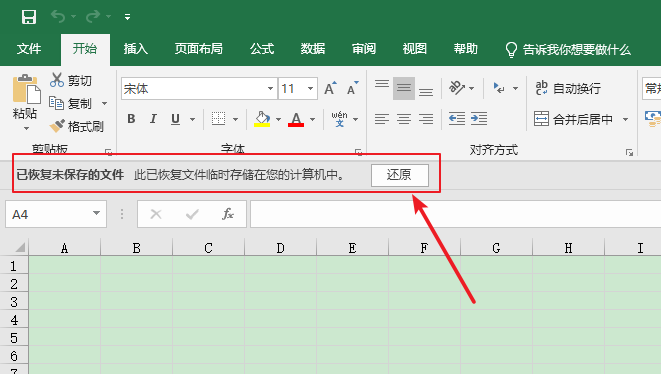Open the 数据 tab
661x374 pixels.
(x=313, y=49)
